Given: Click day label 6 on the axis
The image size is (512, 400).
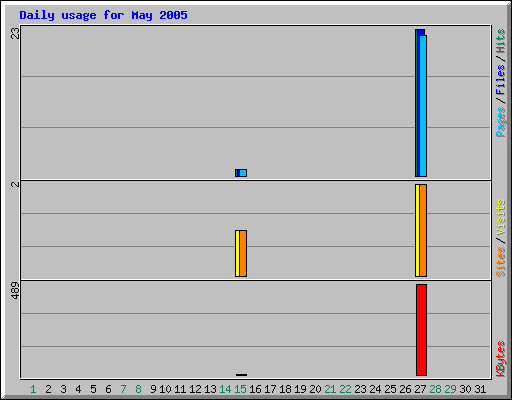Looking at the screenshot, I should tap(108, 389).
